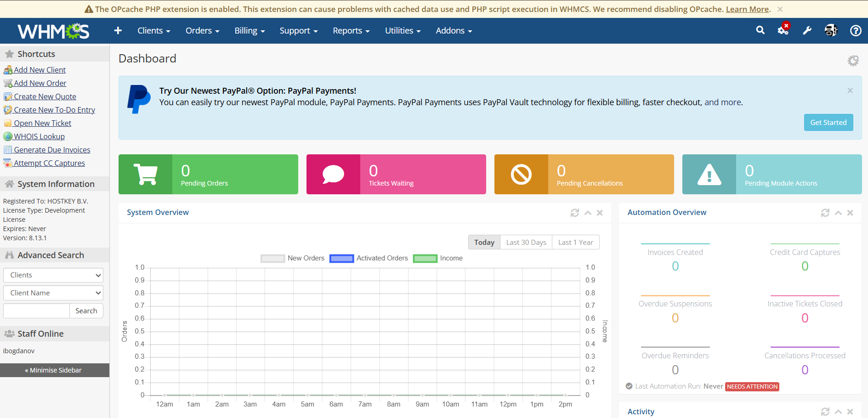Open the wrench configuration icon

807,30
